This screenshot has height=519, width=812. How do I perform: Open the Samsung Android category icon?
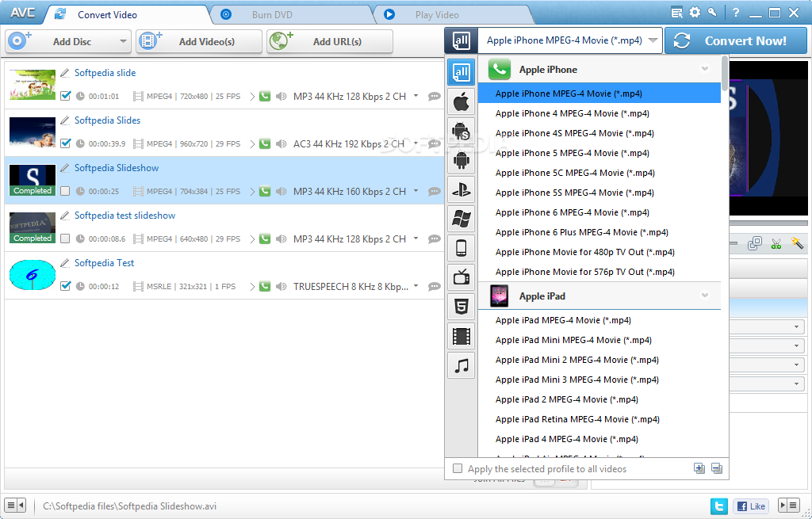[461, 132]
